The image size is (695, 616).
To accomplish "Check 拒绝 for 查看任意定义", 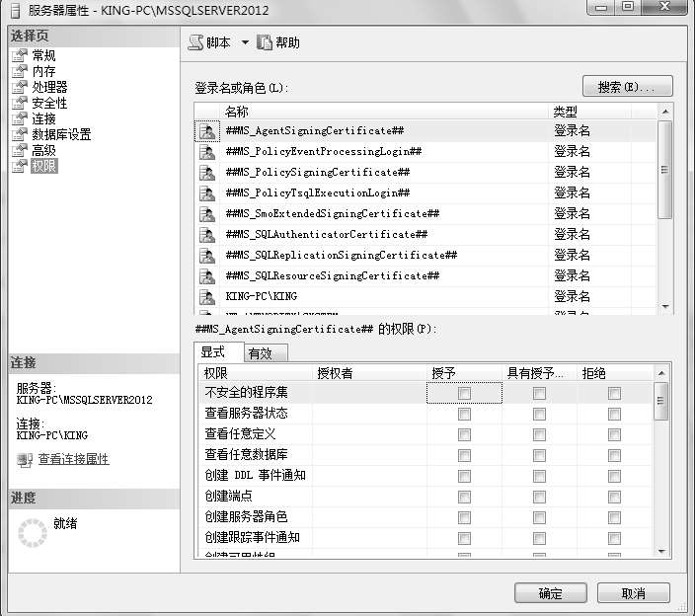I will 614,434.
